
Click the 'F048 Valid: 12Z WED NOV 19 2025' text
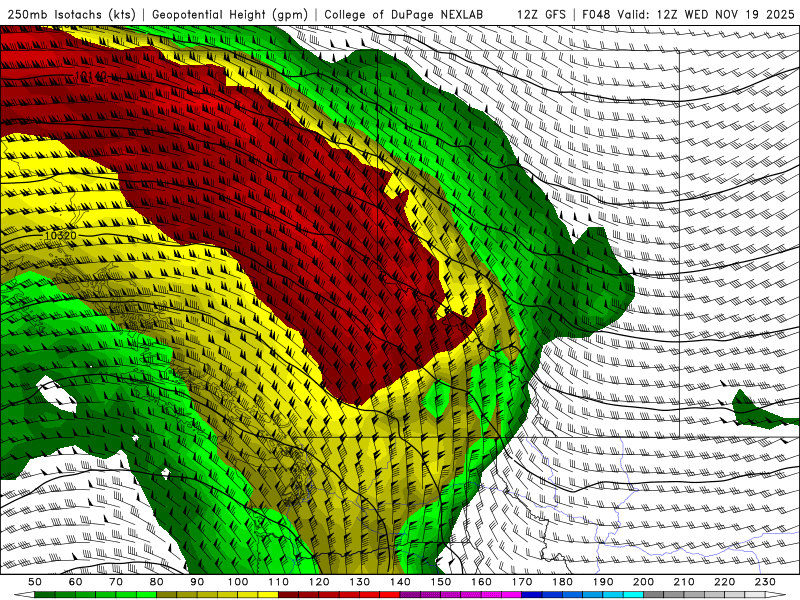pyautogui.click(x=688, y=14)
